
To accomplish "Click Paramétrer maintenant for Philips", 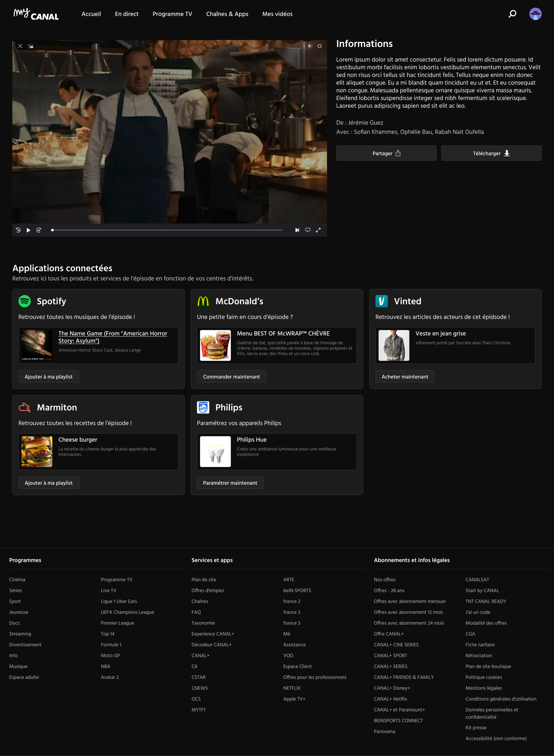I will coord(230,483).
